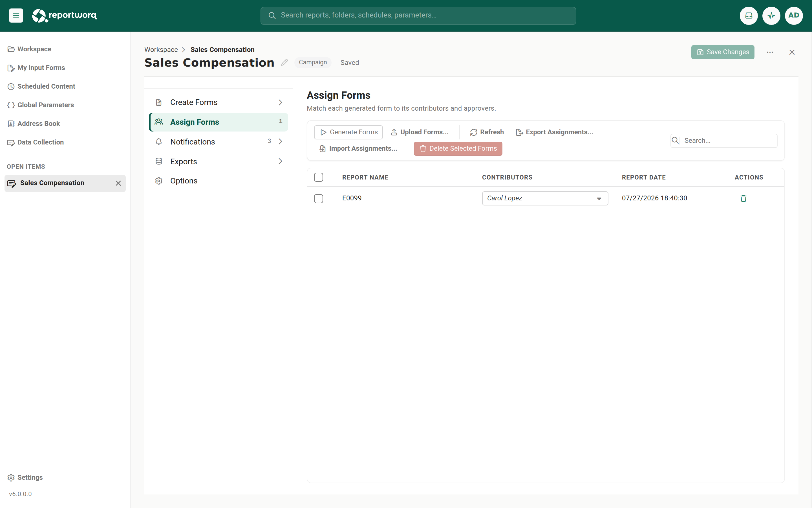
Task: Click the Report Name column header
Action: [x=365, y=178]
